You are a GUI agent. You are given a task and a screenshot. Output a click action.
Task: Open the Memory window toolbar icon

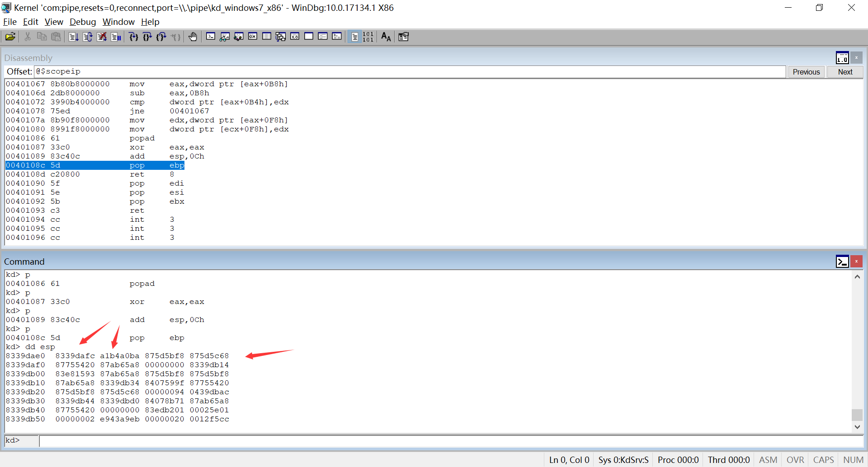click(x=267, y=37)
